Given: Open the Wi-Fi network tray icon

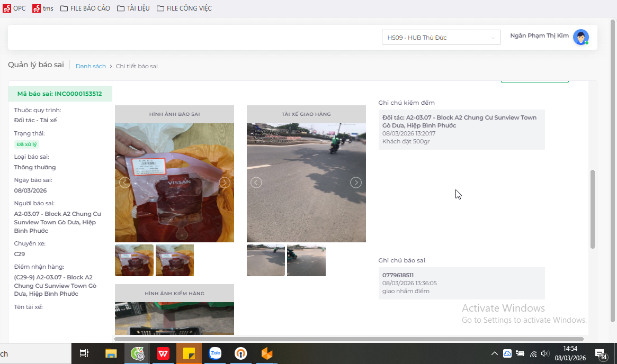Looking at the screenshot, I should tap(533, 353).
